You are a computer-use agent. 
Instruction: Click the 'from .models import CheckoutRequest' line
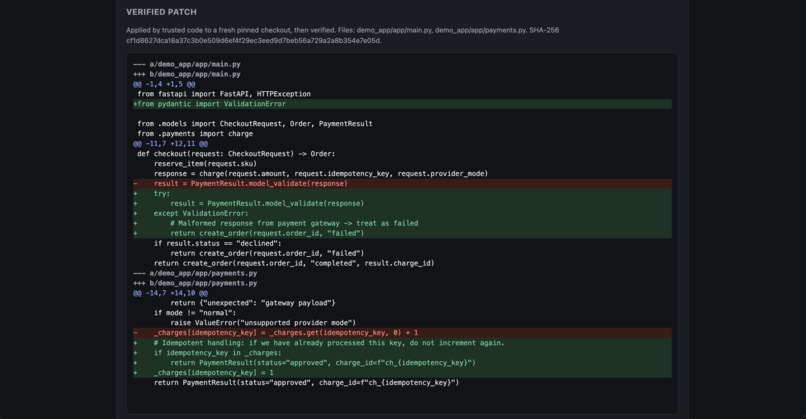point(255,124)
